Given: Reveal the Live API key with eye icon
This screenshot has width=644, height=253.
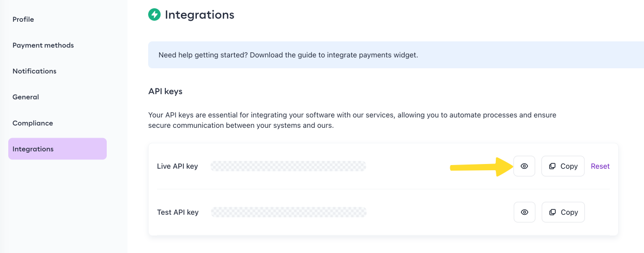Looking at the screenshot, I should (524, 166).
